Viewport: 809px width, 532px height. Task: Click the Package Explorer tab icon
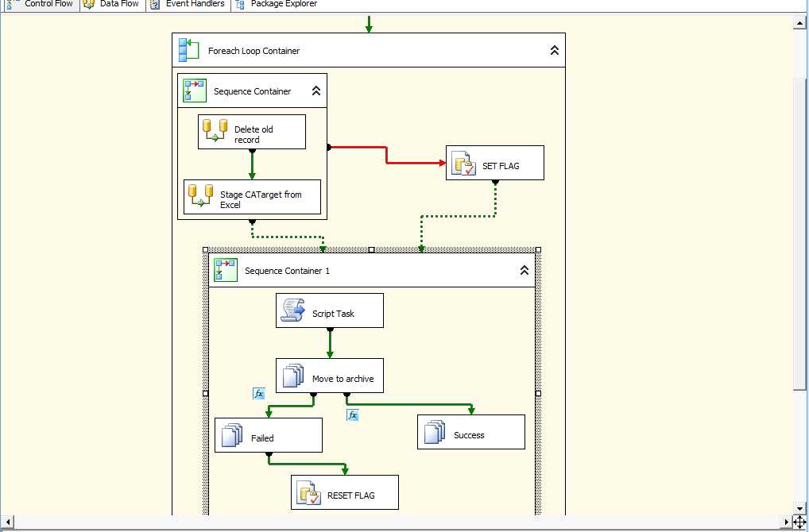pos(240,5)
